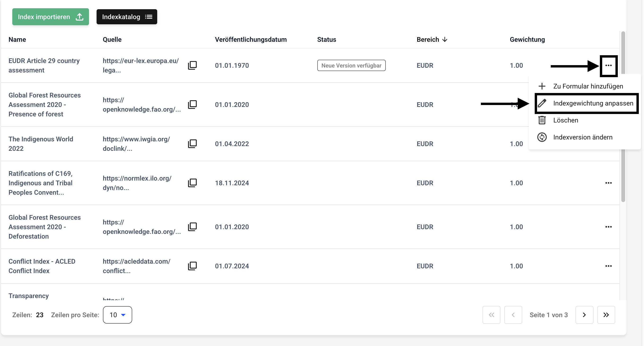Copy the eur-lex.europa.eu source link
This screenshot has height=346, width=644.
[192, 65]
